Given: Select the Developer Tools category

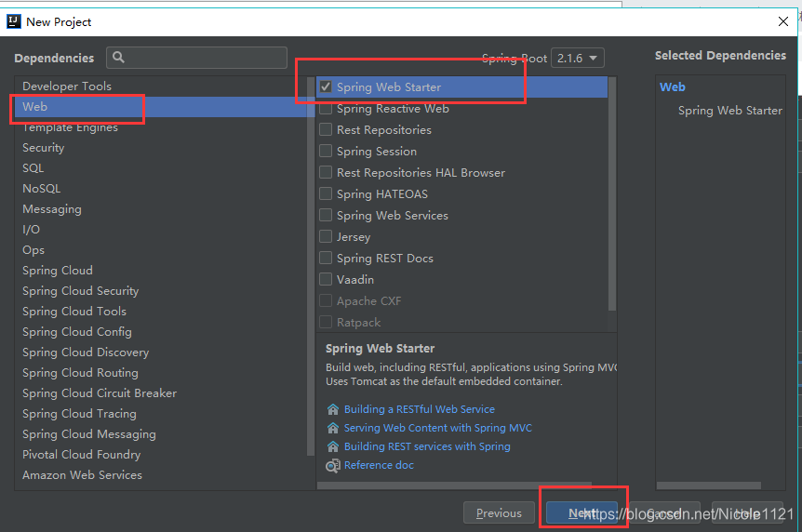Looking at the screenshot, I should (161, 86).
